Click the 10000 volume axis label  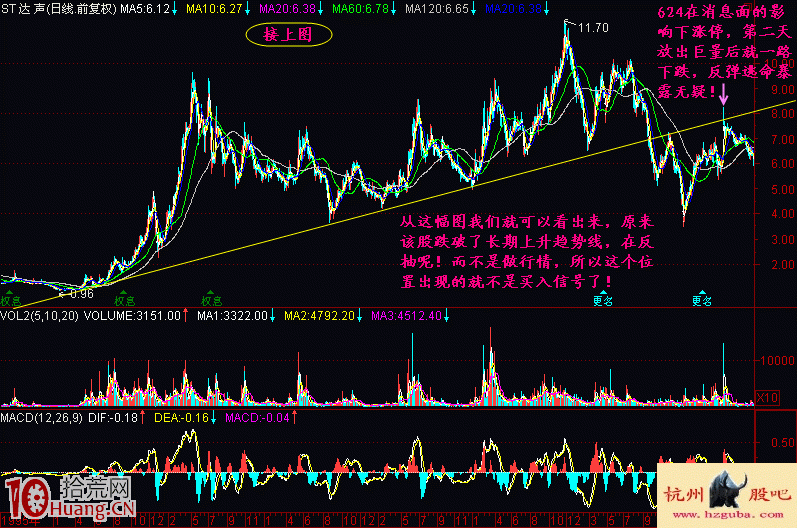point(777,360)
